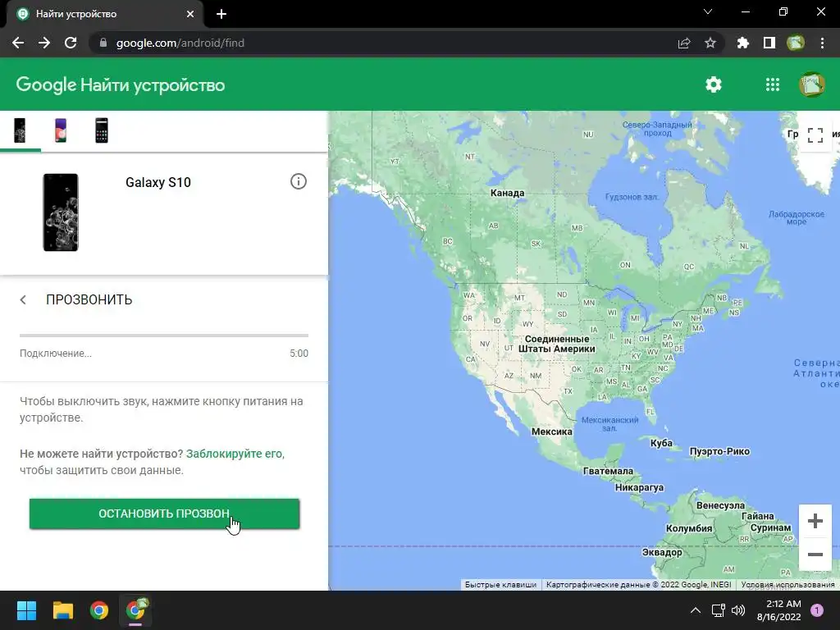
Task: Click the Куба label on the map
Action: [661, 443]
